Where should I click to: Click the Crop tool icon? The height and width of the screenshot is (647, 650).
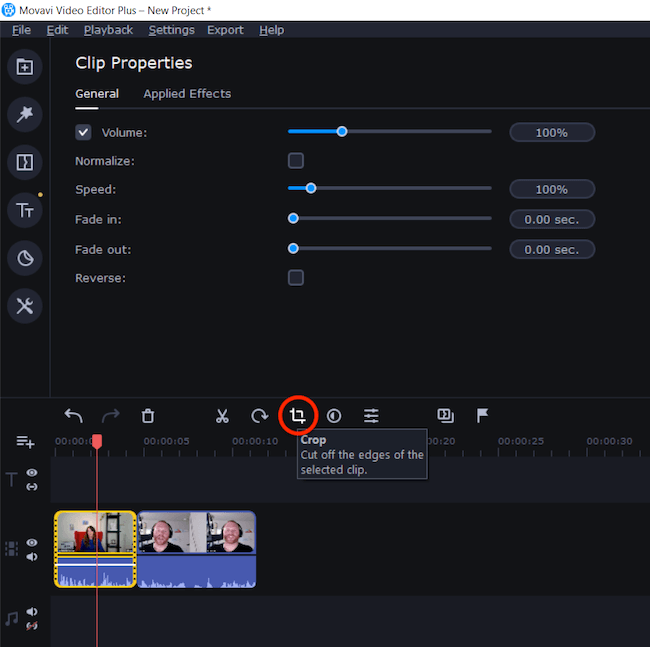click(x=298, y=415)
